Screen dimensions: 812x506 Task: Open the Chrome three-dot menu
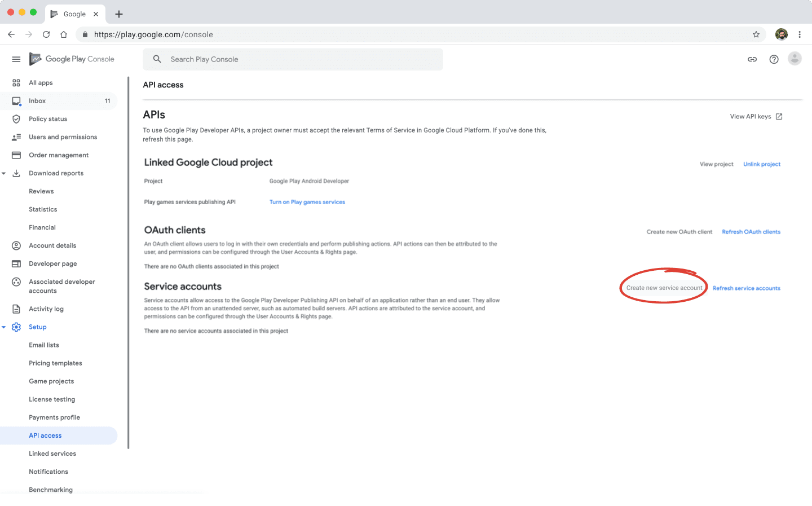pyautogui.click(x=800, y=34)
